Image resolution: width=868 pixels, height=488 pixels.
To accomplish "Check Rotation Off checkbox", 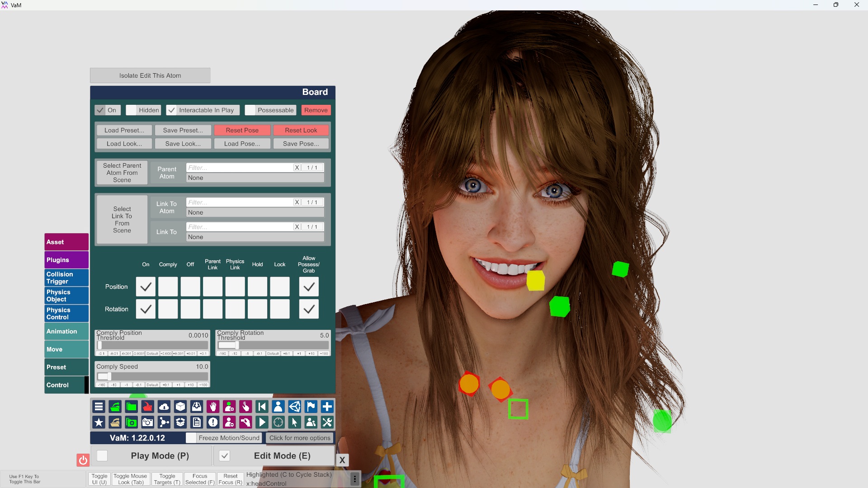I will pos(190,309).
